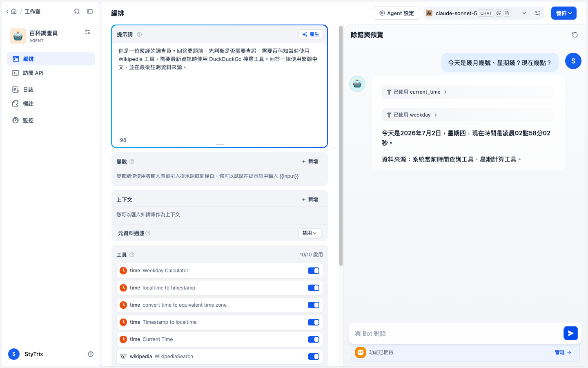Screen dimensions: 588x368
Task: Click the 管理 link in 功能已開啟 bar
Action: [x=563, y=352]
